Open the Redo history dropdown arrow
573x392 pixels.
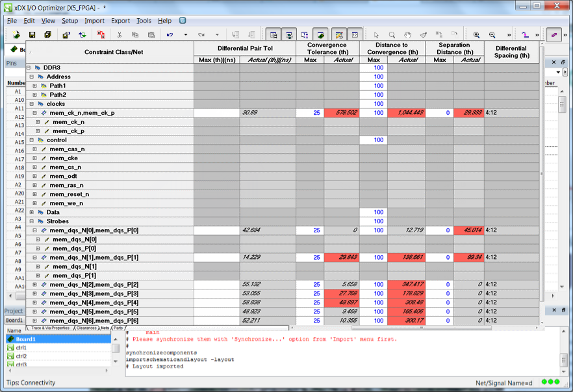217,34
